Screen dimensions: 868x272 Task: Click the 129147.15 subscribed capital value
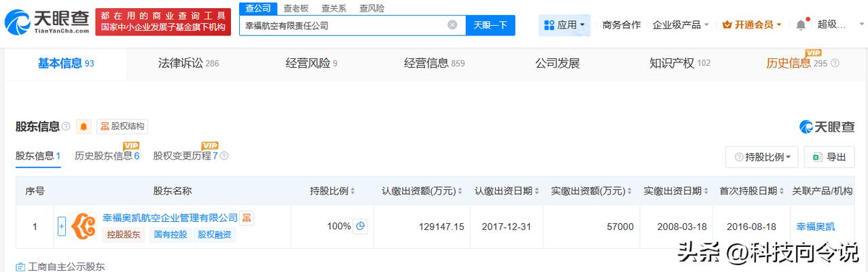(441, 227)
